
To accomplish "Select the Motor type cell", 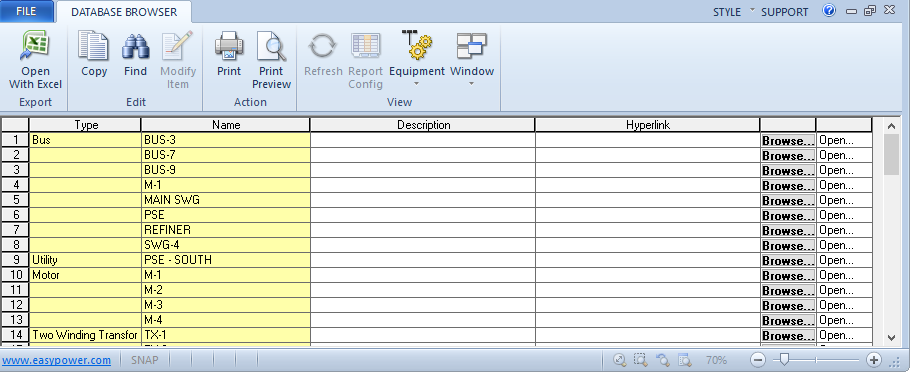I will tap(85, 275).
